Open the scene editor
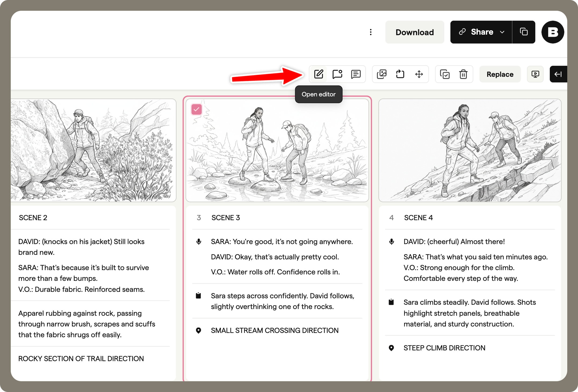 (x=319, y=74)
